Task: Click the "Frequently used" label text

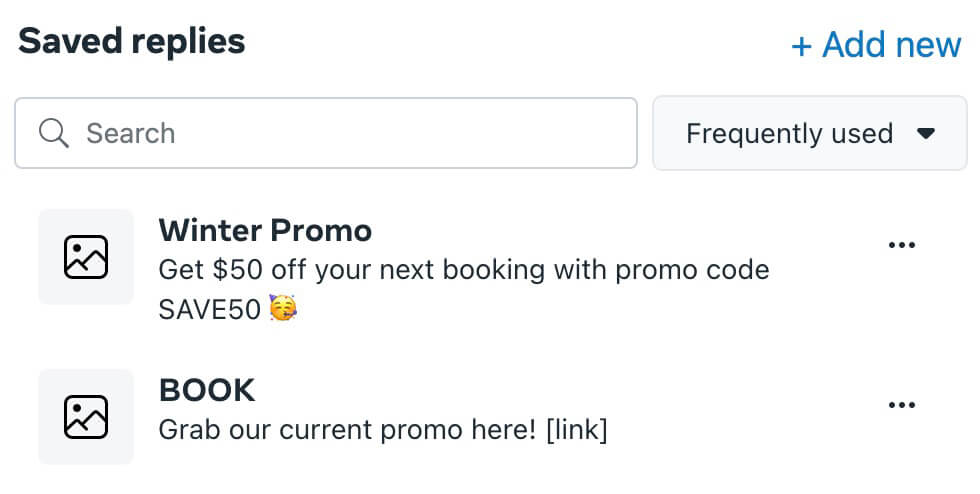Action: click(x=789, y=133)
